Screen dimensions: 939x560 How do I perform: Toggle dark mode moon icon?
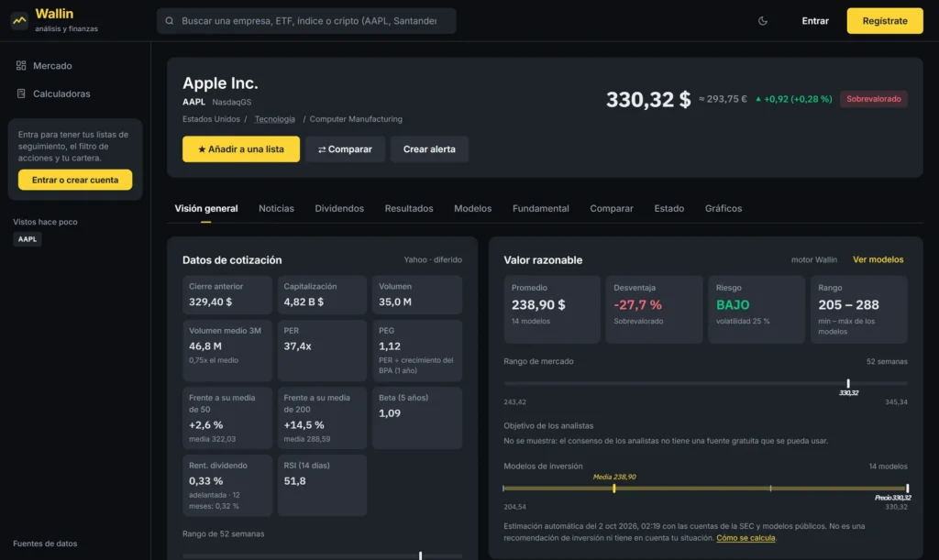click(x=762, y=21)
